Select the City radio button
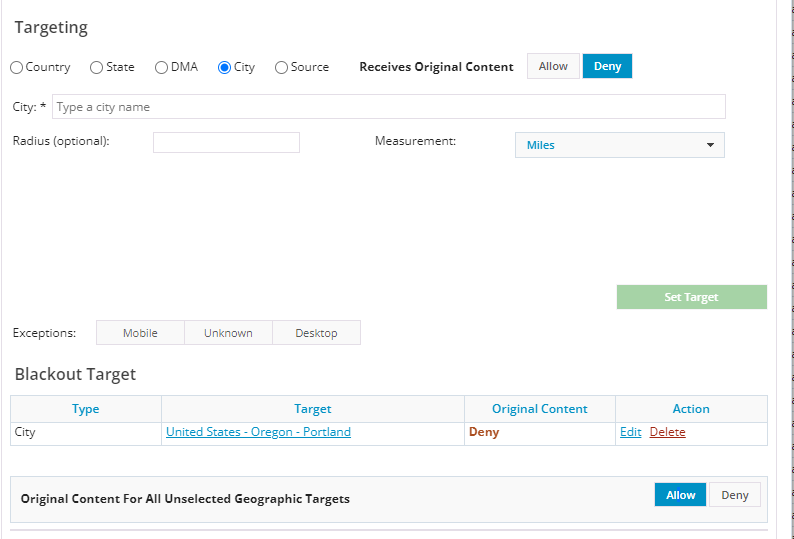The image size is (794, 539). point(224,68)
